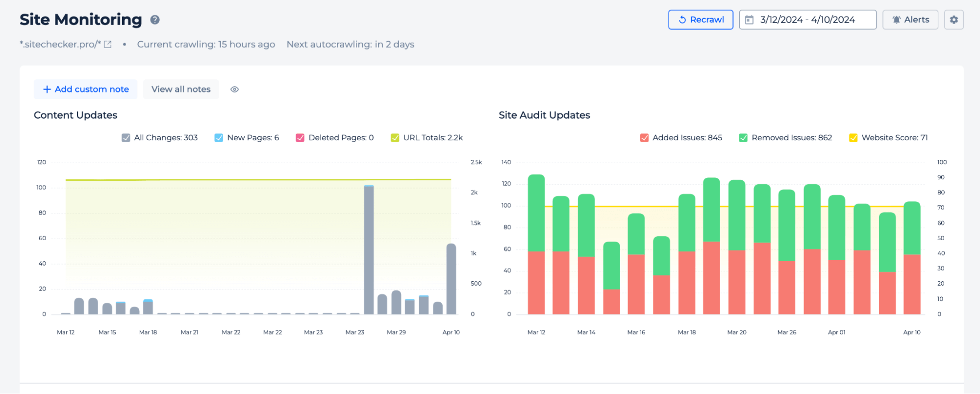
Task: Click View all notes
Action: point(181,89)
